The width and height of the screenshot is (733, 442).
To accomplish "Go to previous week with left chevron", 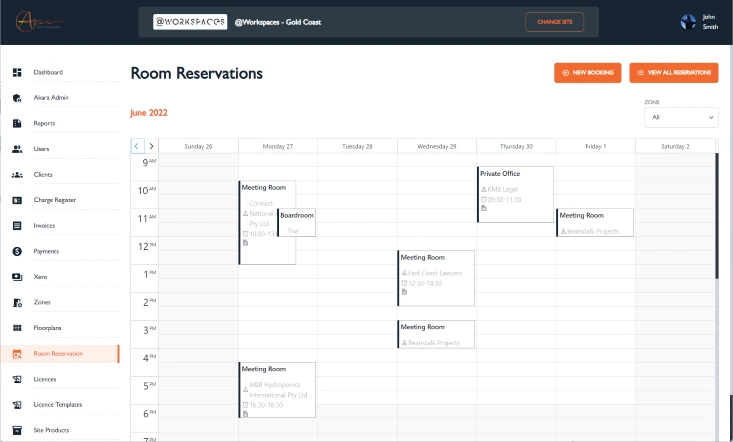I will point(138,146).
